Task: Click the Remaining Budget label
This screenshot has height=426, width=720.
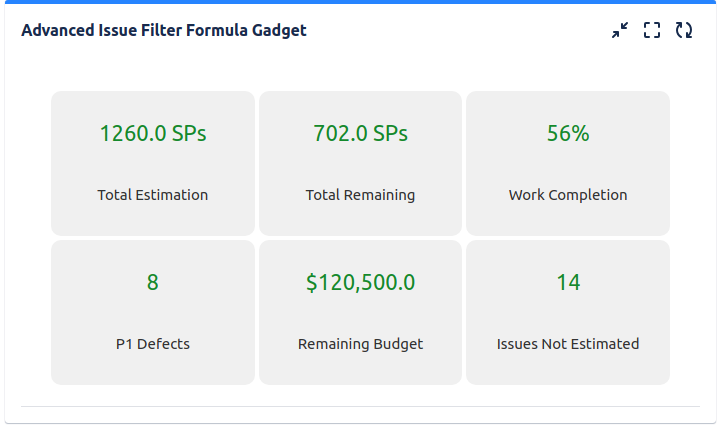Action: click(x=360, y=344)
